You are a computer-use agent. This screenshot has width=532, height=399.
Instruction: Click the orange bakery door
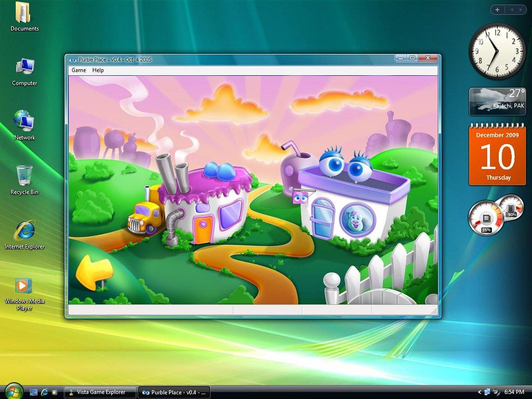click(x=203, y=229)
